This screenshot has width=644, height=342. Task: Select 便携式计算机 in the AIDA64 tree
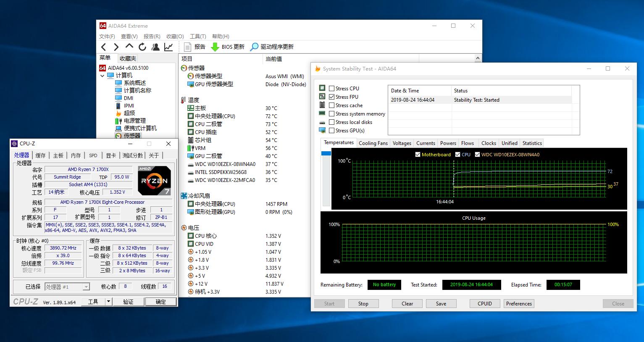point(140,128)
